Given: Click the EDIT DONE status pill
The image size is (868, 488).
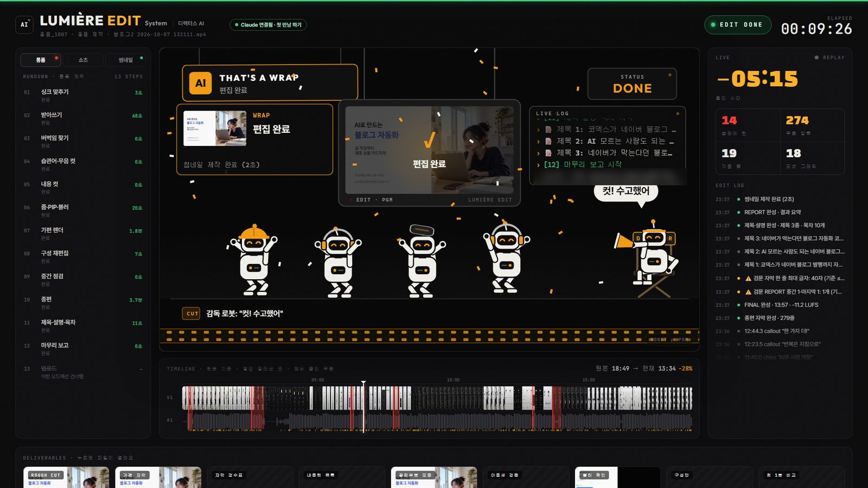Looking at the screenshot, I should tap(737, 25).
